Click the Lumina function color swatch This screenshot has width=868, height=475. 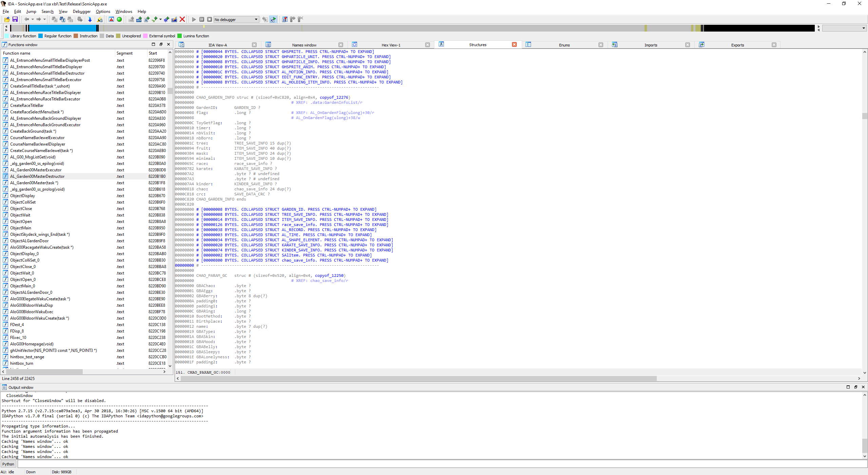click(180, 36)
